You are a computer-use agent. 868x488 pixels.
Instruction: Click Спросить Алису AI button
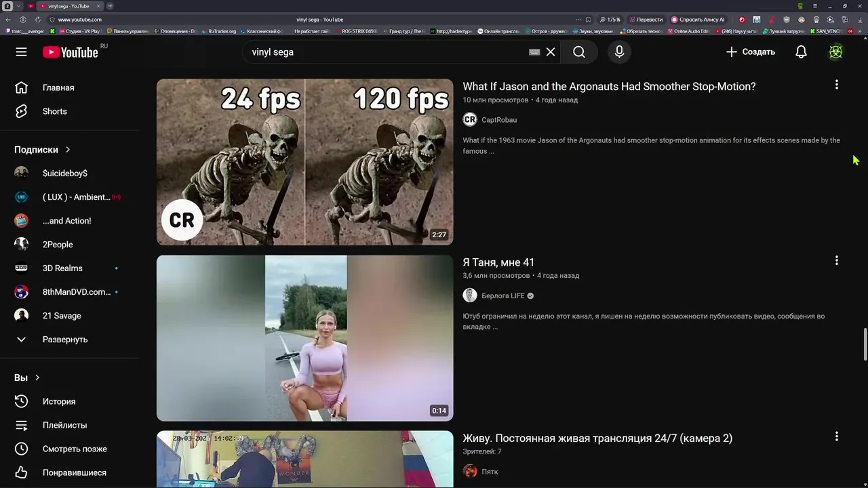click(x=698, y=20)
